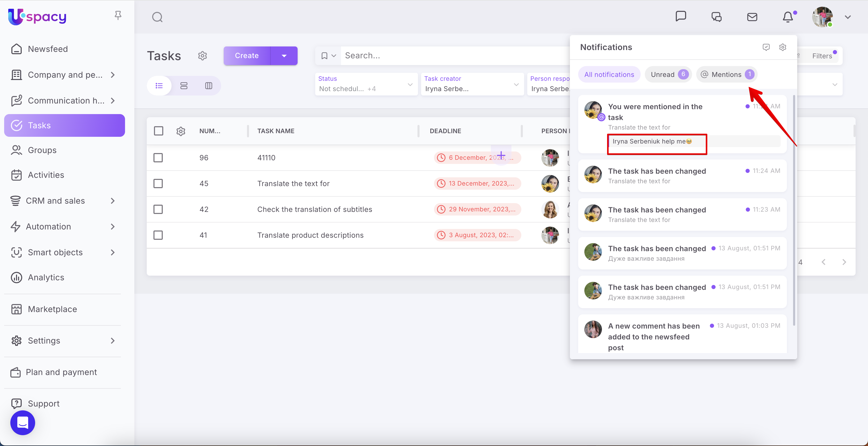Open the Create button dropdown arrow

(284, 56)
